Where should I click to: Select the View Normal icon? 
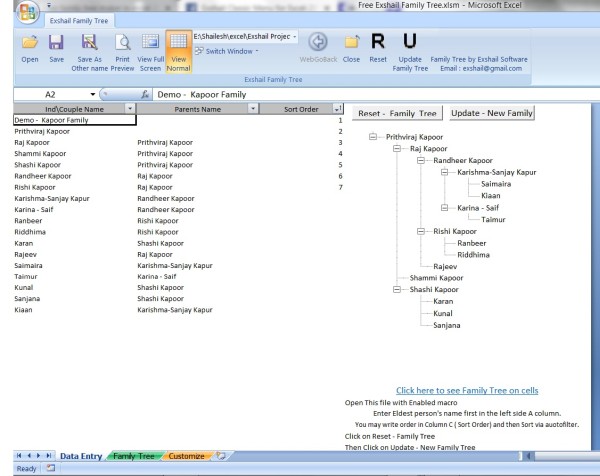(x=175, y=45)
